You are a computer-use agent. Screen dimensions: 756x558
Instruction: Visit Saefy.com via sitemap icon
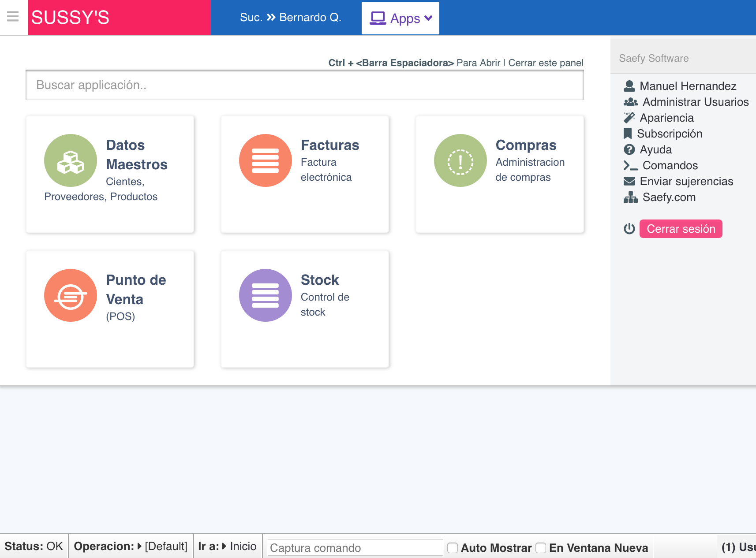coord(630,197)
